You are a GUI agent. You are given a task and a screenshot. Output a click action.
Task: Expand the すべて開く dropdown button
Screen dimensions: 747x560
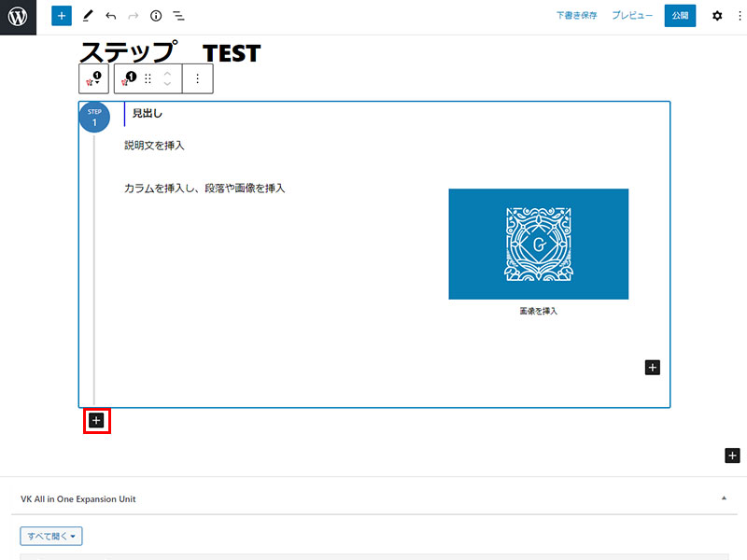coord(52,536)
